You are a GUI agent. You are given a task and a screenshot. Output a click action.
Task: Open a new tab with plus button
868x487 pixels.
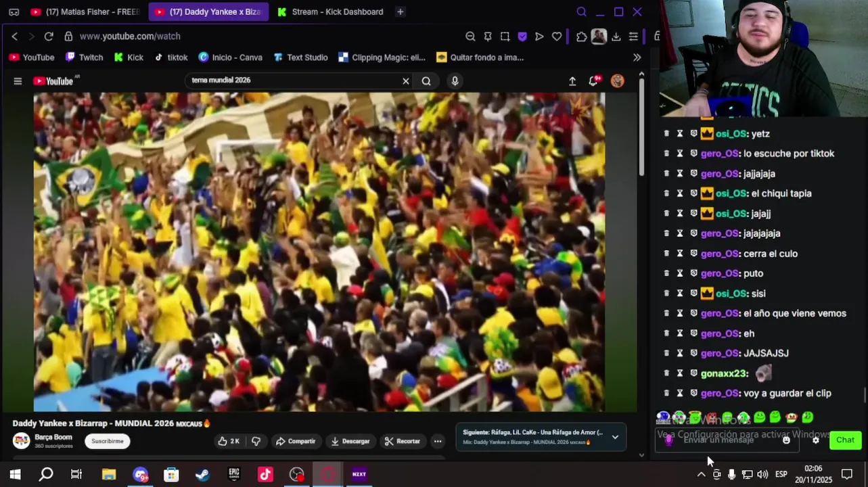[400, 11]
